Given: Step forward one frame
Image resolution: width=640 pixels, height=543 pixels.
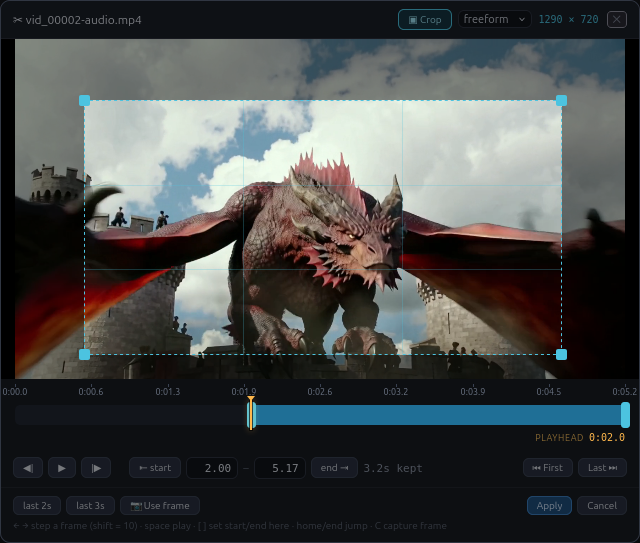Looking at the screenshot, I should click(96, 468).
